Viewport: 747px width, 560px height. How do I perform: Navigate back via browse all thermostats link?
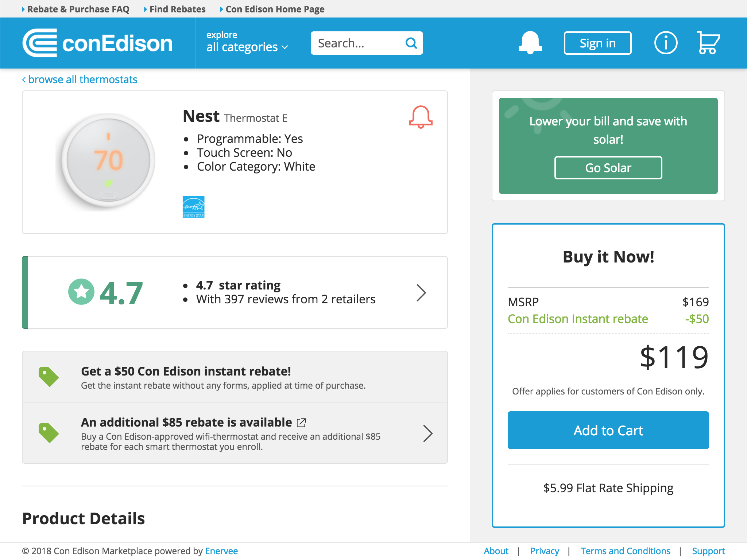point(80,79)
